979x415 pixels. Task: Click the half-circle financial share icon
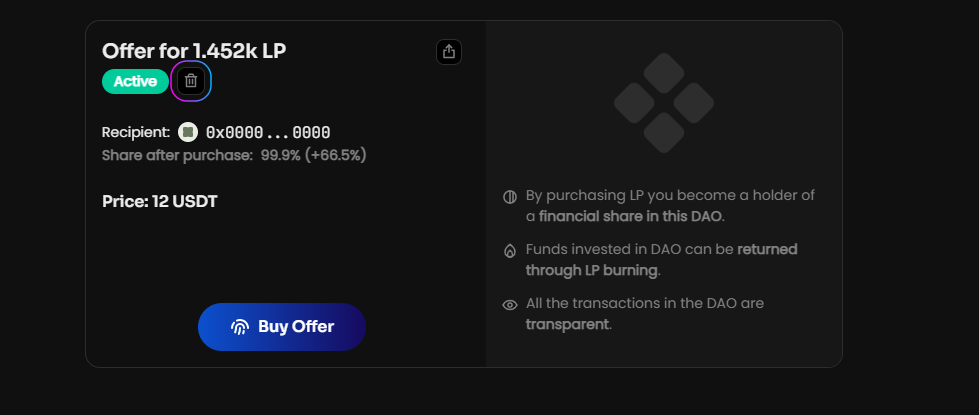click(x=510, y=196)
